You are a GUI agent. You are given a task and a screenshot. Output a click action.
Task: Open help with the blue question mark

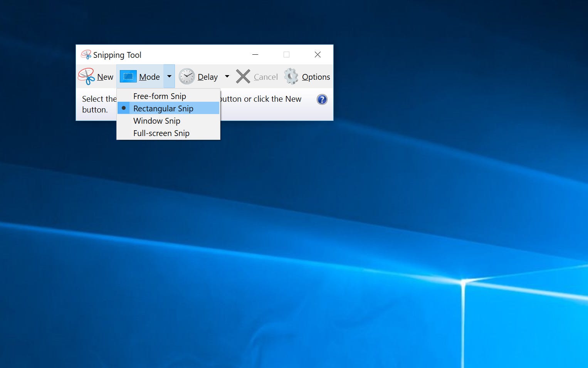coord(322,99)
